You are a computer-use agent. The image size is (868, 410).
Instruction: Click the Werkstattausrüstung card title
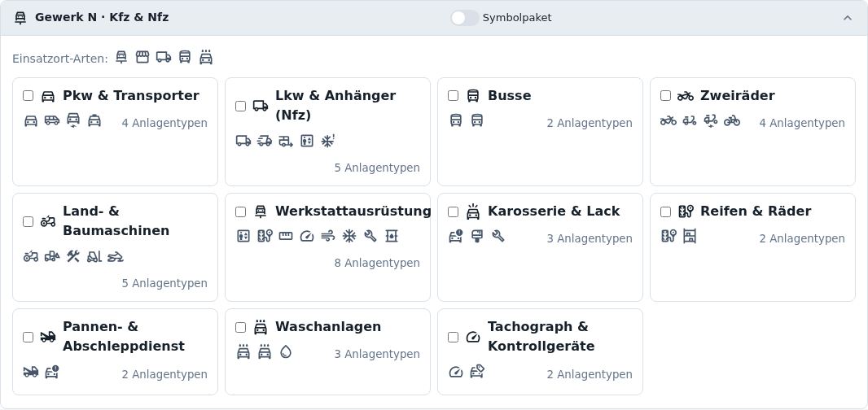click(353, 211)
